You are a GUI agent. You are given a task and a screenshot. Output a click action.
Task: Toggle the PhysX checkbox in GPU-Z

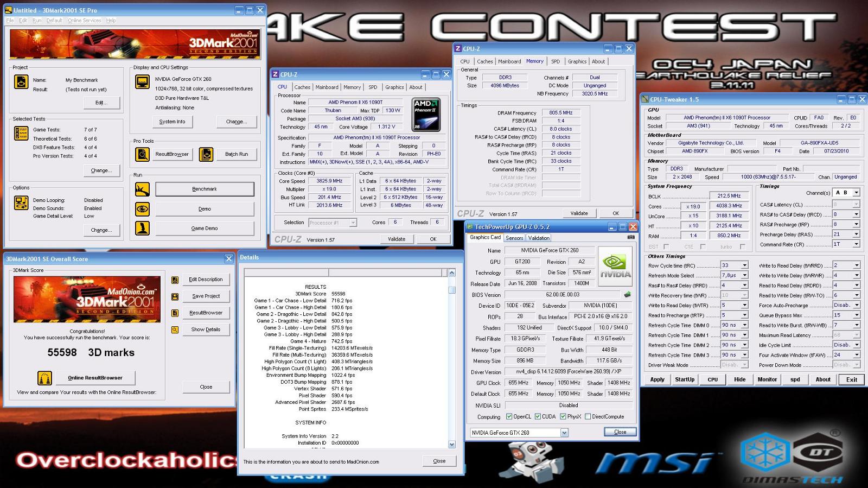563,417
